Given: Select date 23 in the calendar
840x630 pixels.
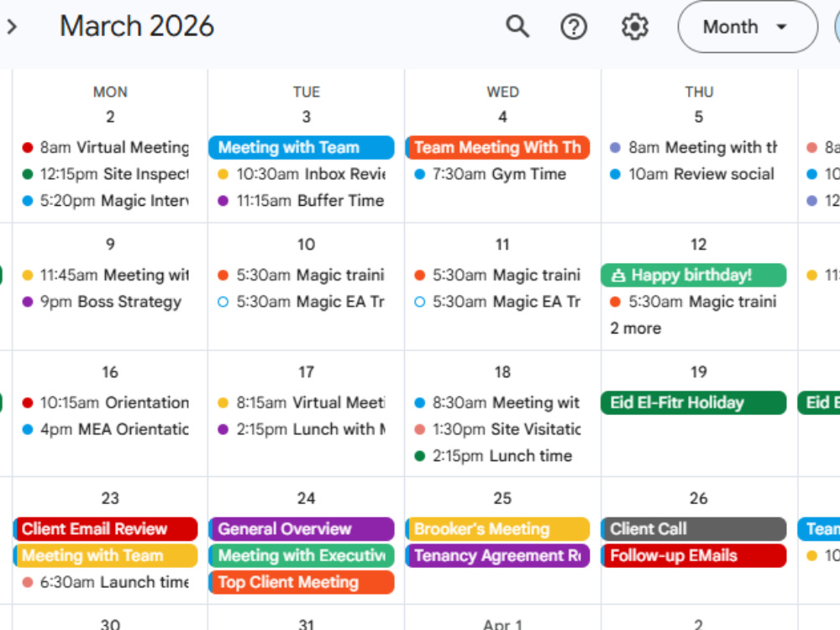Looking at the screenshot, I should (110, 498).
